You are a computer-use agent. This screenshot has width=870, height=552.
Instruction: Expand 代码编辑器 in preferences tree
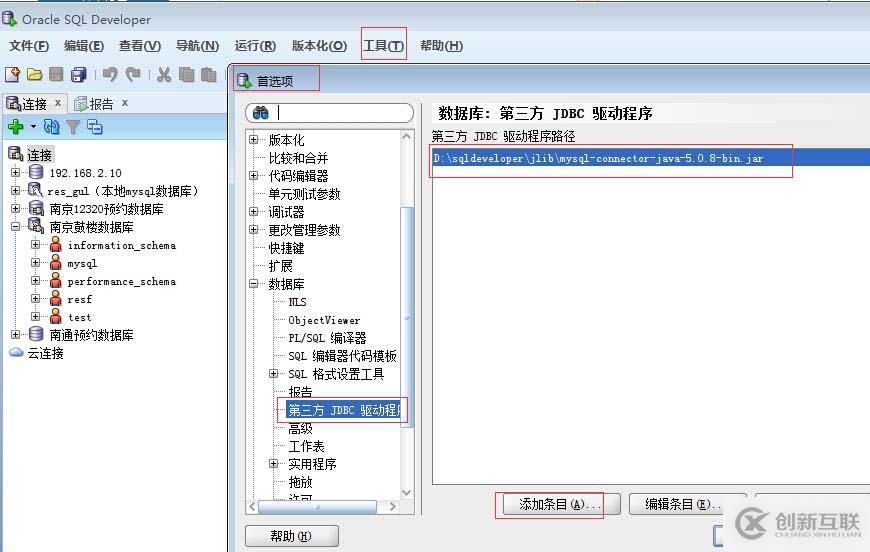click(x=254, y=175)
